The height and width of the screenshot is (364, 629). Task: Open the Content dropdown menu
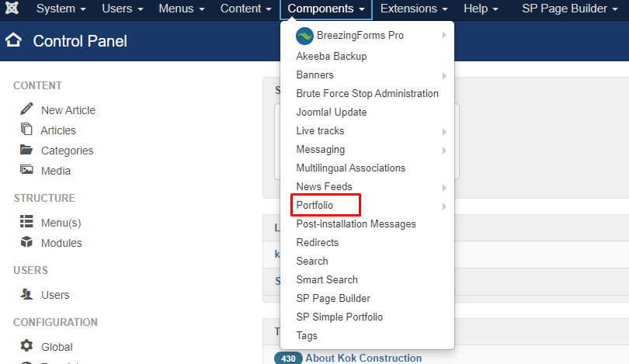pos(246,9)
